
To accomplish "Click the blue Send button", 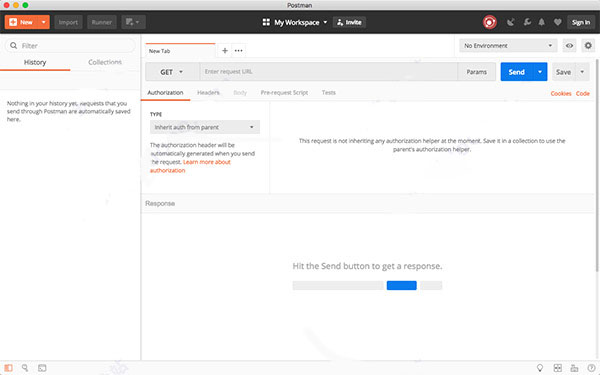I will point(517,72).
